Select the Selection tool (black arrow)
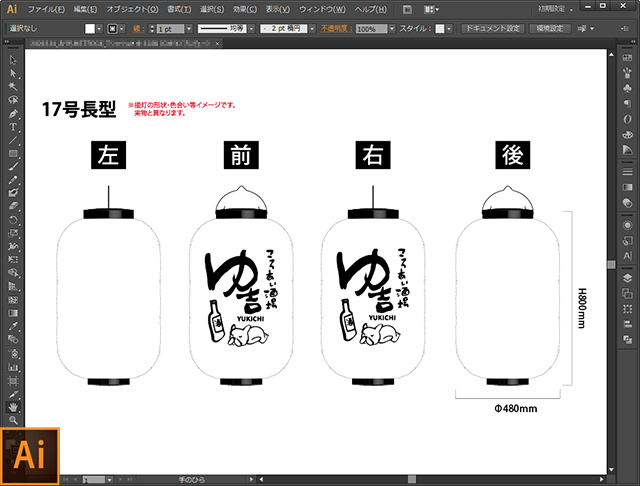Image resolution: width=640 pixels, height=486 pixels. point(13,60)
